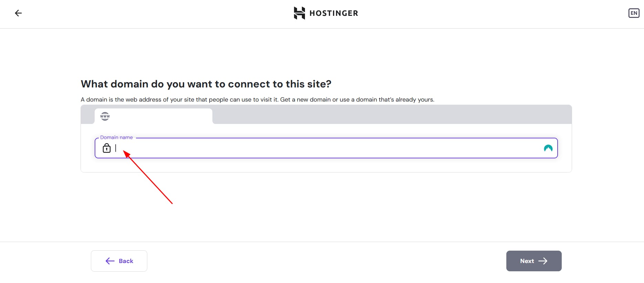Click the teal password manager icon in the field
The width and height of the screenshot is (644, 283).
(548, 148)
